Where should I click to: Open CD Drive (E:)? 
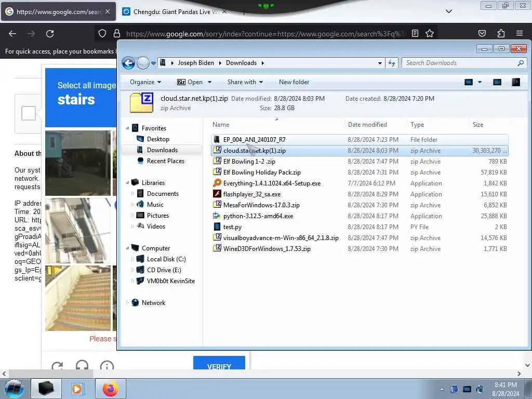[164, 270]
